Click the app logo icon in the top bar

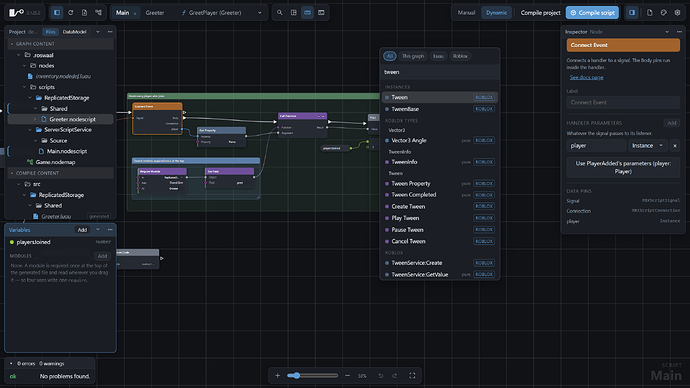coord(16,12)
